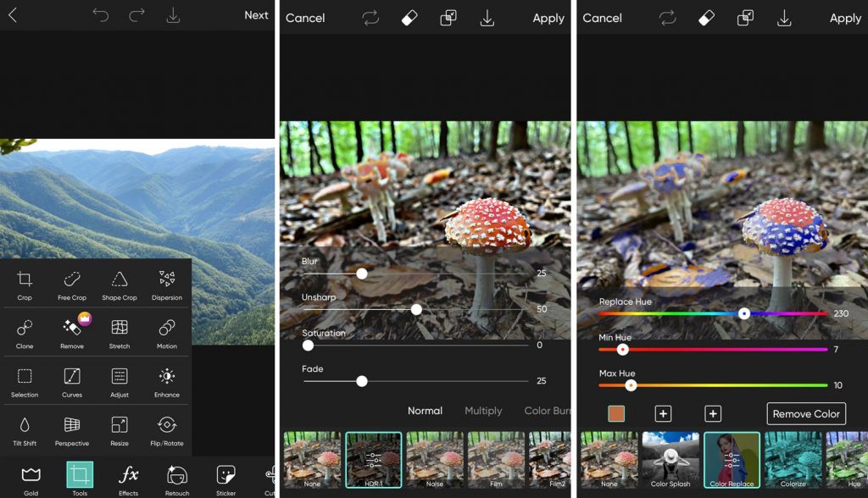Go back using the left chevron

tap(13, 15)
